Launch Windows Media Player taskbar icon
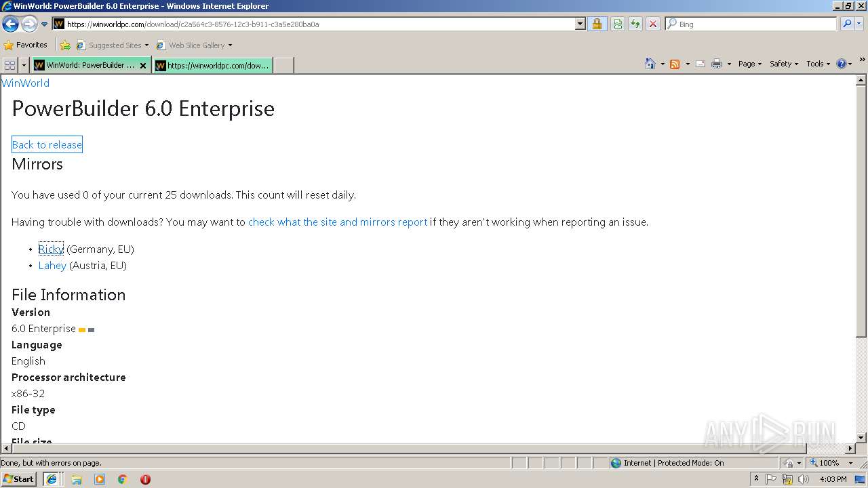The height and width of the screenshot is (488, 868). (x=100, y=479)
